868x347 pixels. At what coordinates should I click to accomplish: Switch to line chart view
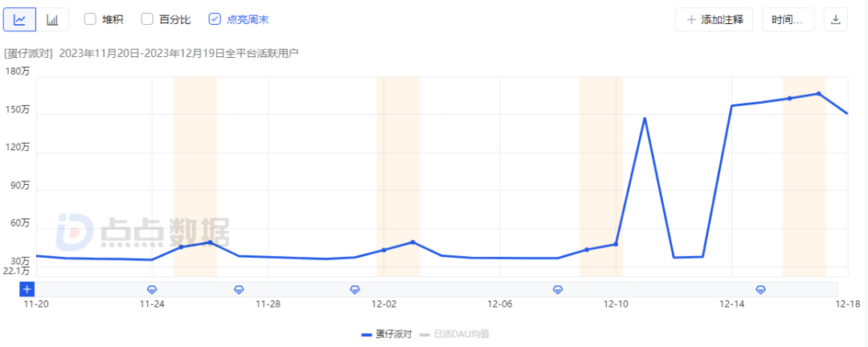tap(19, 19)
